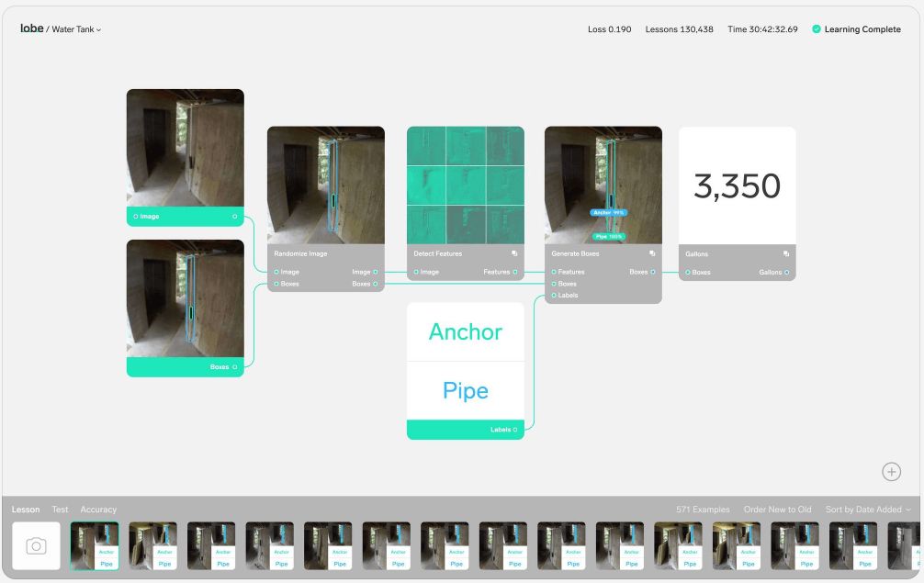Screen dimensions: 924x583
Task: Select the Anchor label
Action: (465, 331)
